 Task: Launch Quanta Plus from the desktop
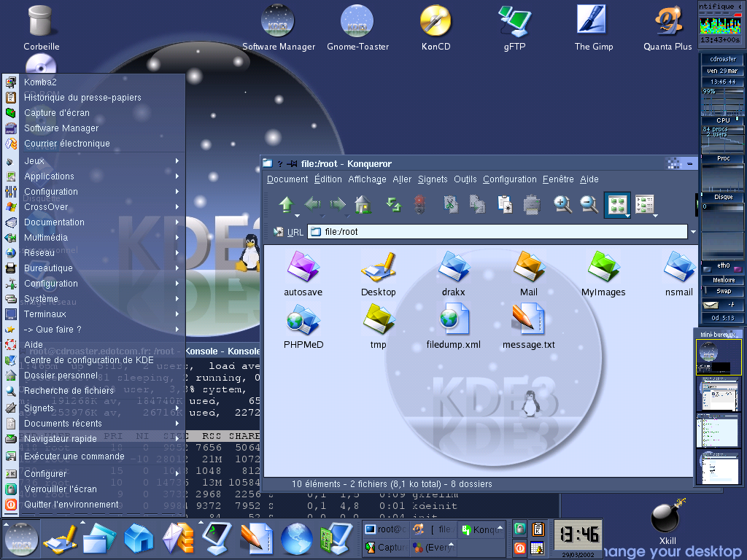point(667,28)
